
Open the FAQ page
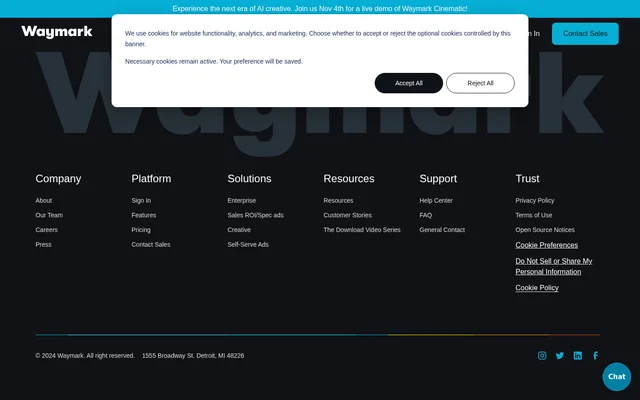coord(426,215)
